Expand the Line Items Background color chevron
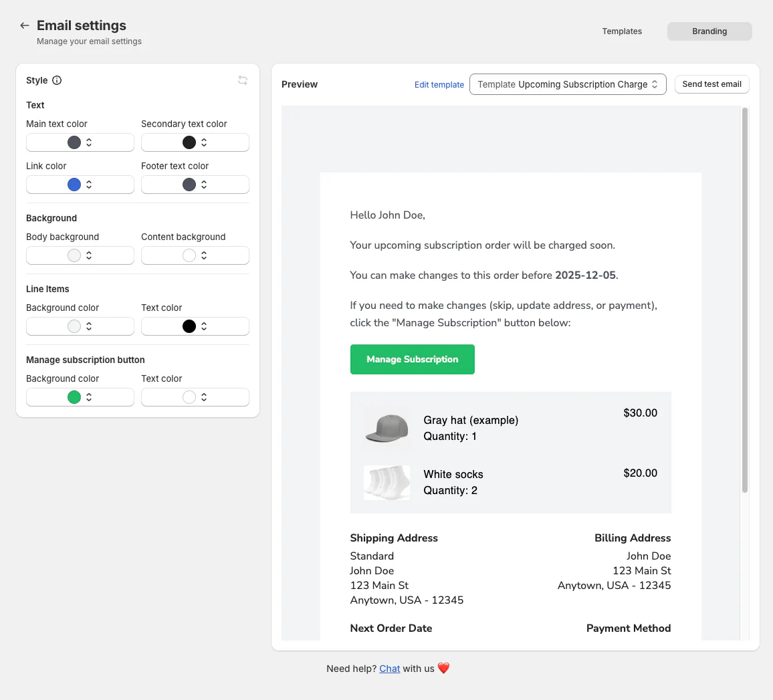Image resolution: width=773 pixels, height=700 pixels. [x=89, y=326]
